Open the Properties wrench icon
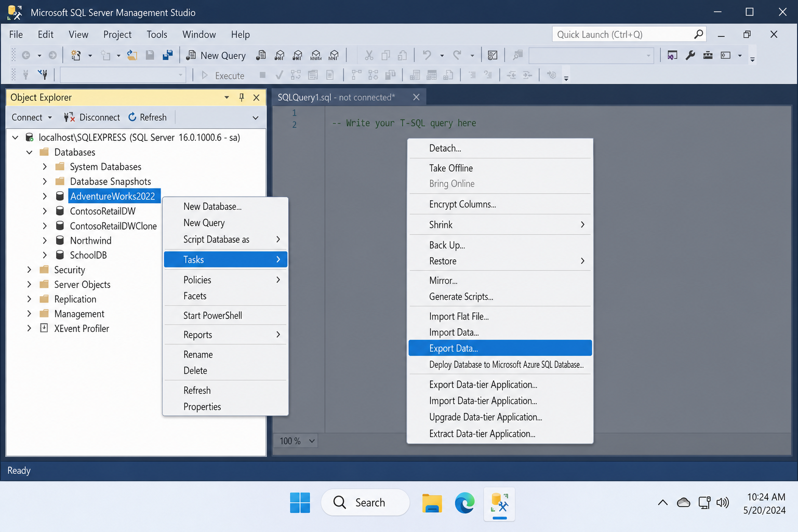This screenshot has width=798, height=532. coord(690,55)
